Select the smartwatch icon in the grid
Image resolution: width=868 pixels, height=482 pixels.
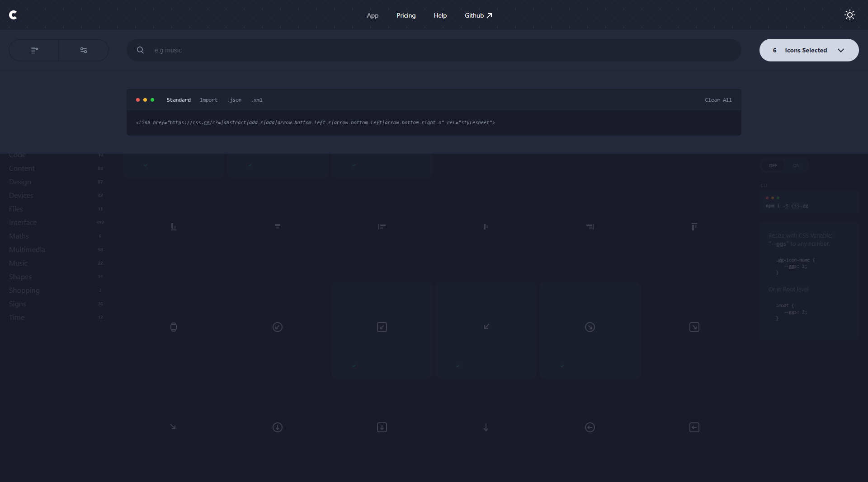pyautogui.click(x=174, y=327)
